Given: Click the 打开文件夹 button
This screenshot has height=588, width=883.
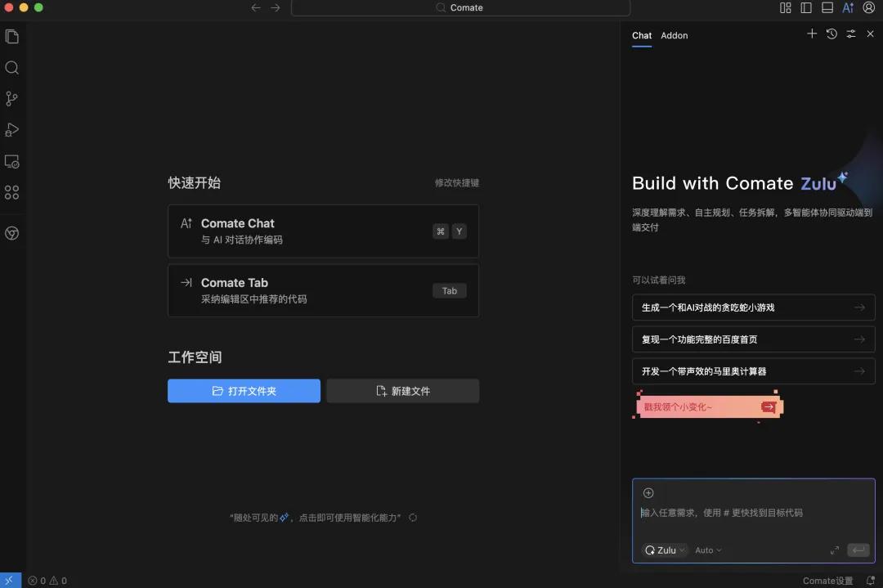Looking at the screenshot, I should (x=244, y=391).
